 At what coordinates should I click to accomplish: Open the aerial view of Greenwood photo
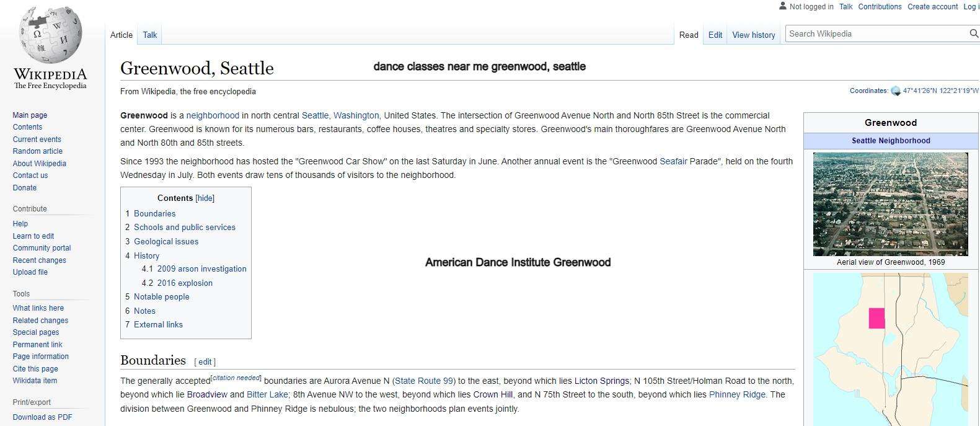tap(890, 204)
